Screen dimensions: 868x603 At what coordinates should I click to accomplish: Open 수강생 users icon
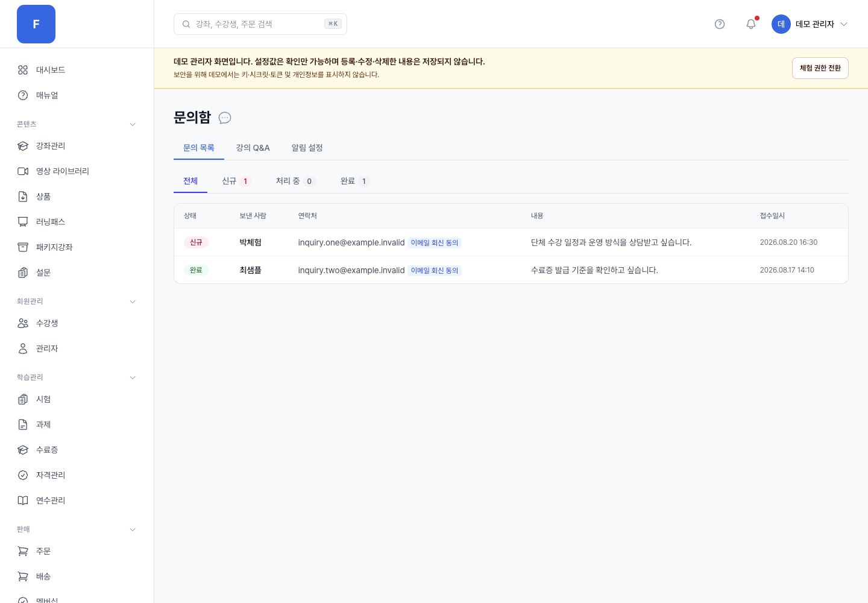pyautogui.click(x=23, y=323)
